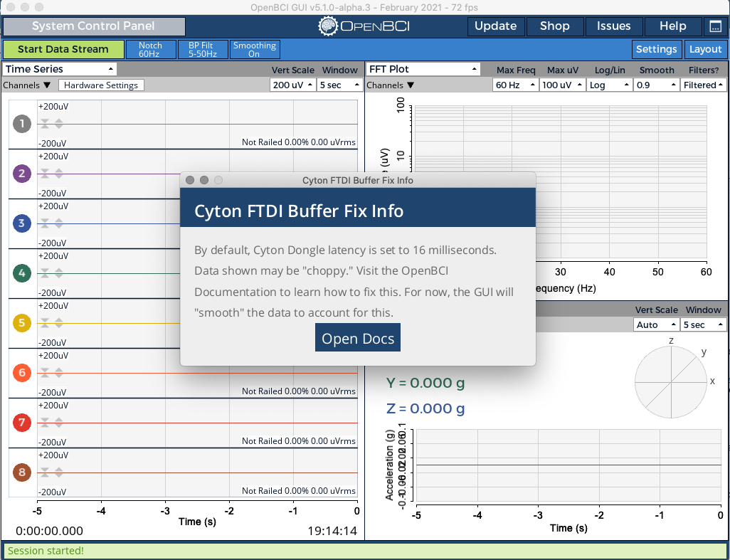Image resolution: width=730 pixels, height=560 pixels.
Task: Click the impedance icon on channel 6
Action: 44,372
